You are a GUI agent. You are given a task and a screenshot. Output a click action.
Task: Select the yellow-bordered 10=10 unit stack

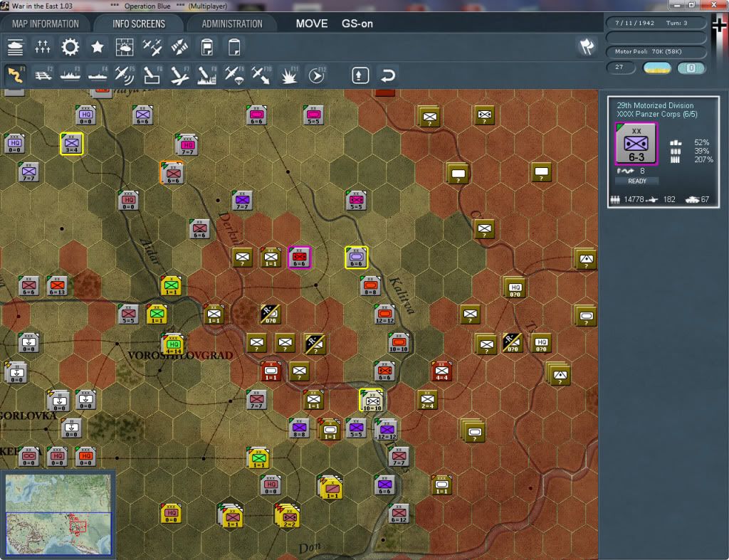pyautogui.click(x=372, y=401)
